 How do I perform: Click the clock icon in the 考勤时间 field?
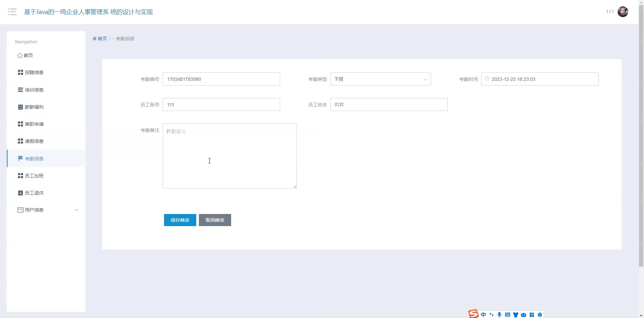487,79
